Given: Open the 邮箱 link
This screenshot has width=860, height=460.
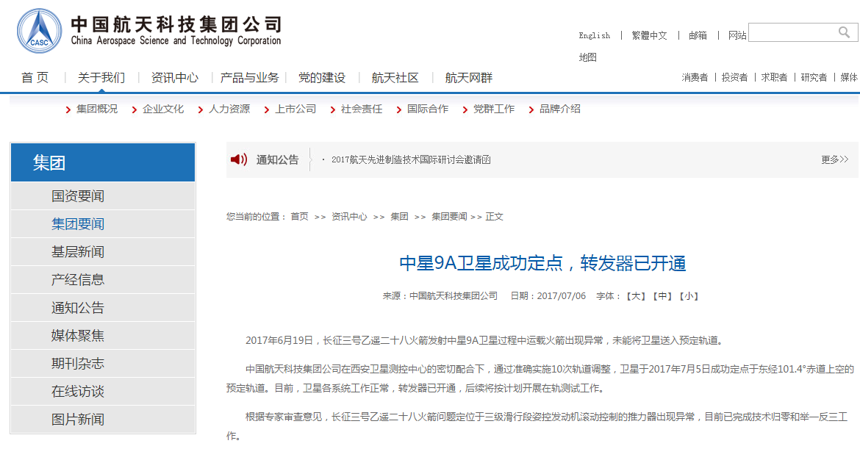Looking at the screenshot, I should 698,36.
